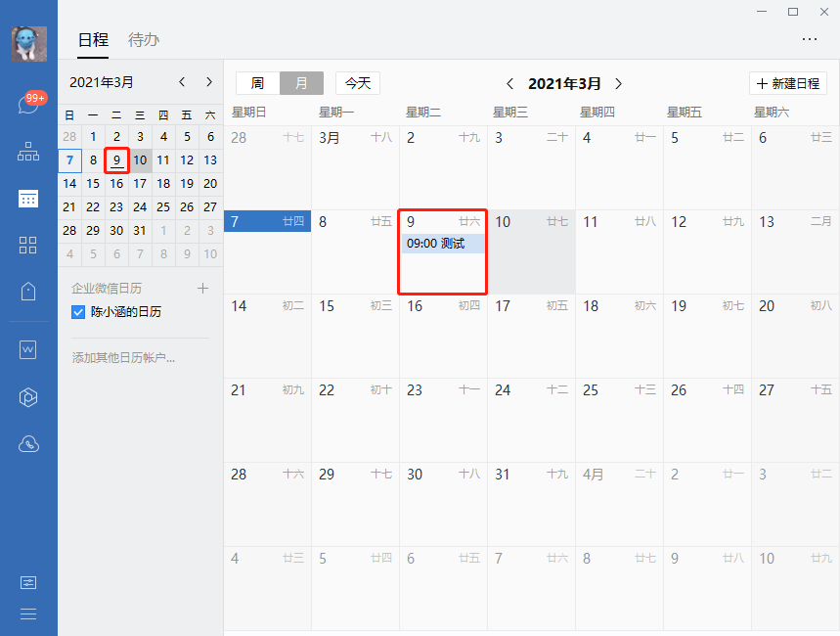Image resolution: width=840 pixels, height=636 pixels.
Task: Open the three-dot more options menu
Action: click(x=809, y=39)
